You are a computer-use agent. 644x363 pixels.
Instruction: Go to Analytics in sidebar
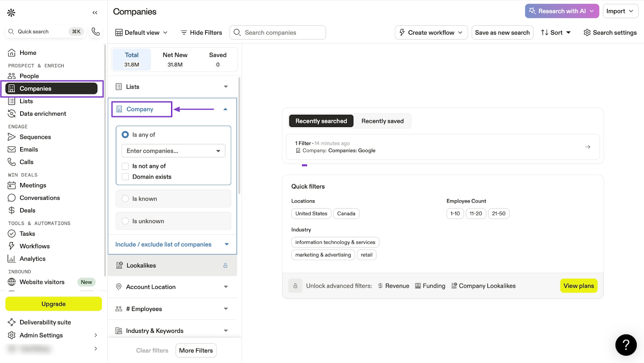point(32,259)
